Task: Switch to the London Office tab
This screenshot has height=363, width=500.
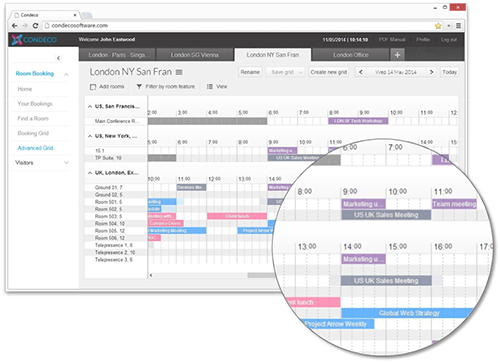Action: (x=351, y=55)
